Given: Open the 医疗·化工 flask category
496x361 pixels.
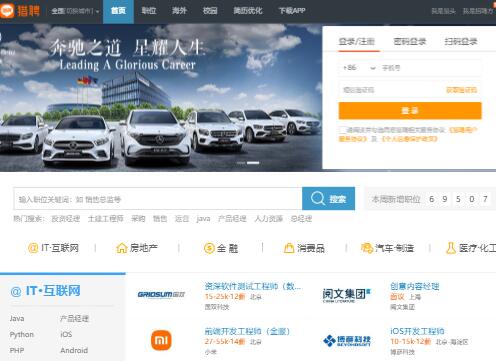Looking at the screenshot, I should point(451,248).
